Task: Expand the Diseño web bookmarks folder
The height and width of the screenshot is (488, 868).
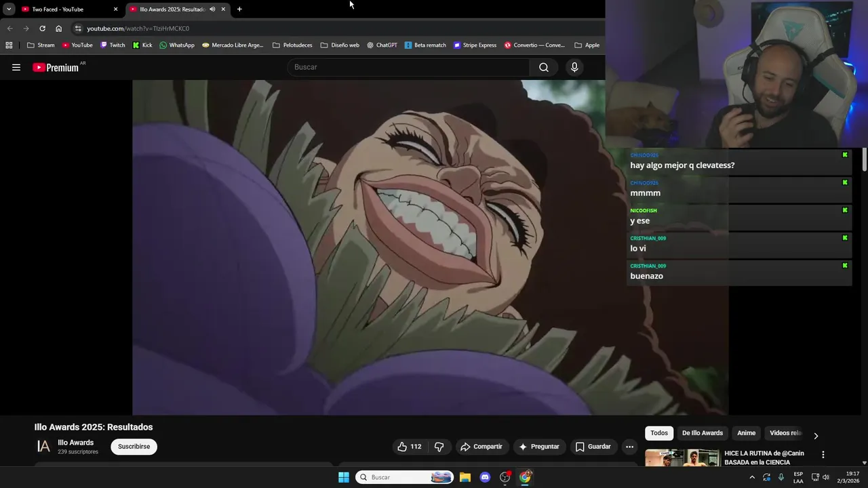Action: [x=340, y=45]
